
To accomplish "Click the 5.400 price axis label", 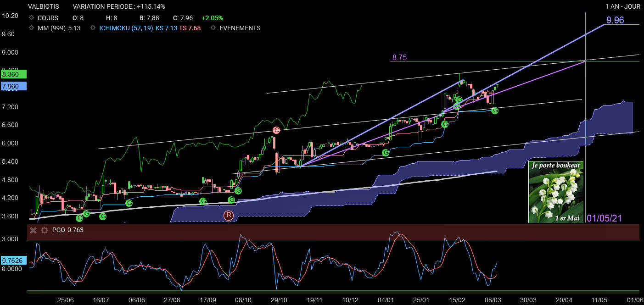I will click(10, 161).
